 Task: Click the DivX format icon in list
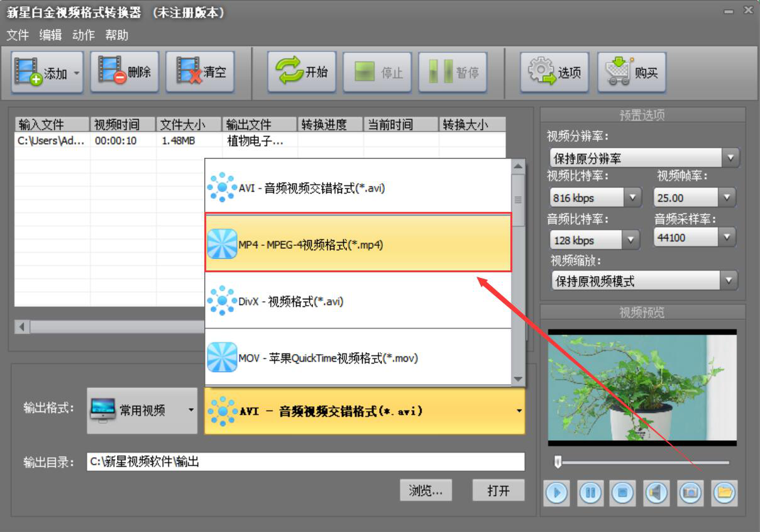(x=222, y=301)
